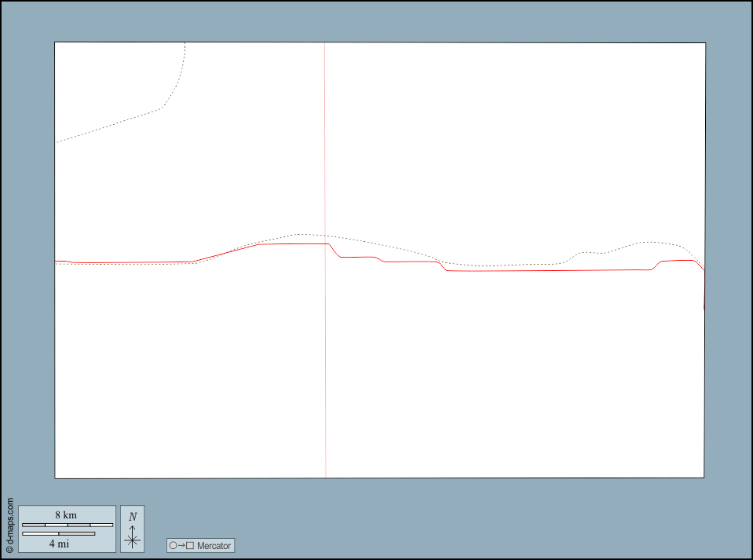Screen dimensions: 753x560
Task: Click the star cross at north arrow base
Action: click(132, 540)
